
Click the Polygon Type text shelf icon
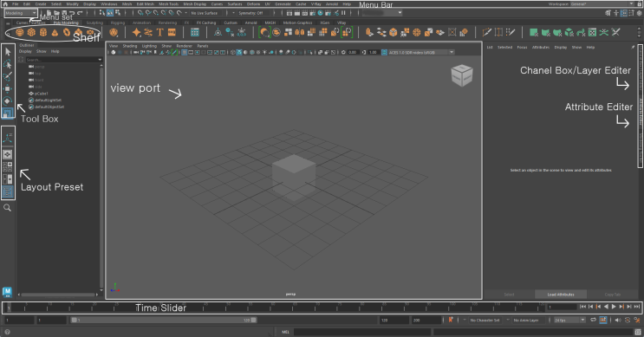point(160,32)
